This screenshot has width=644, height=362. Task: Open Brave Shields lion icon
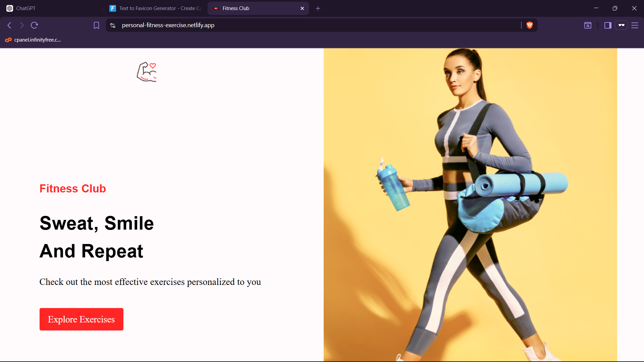tap(530, 25)
